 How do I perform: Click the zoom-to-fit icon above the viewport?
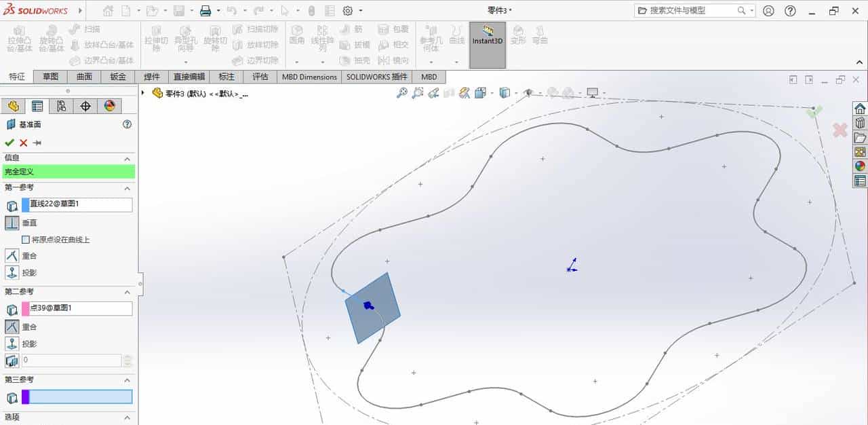(x=403, y=93)
